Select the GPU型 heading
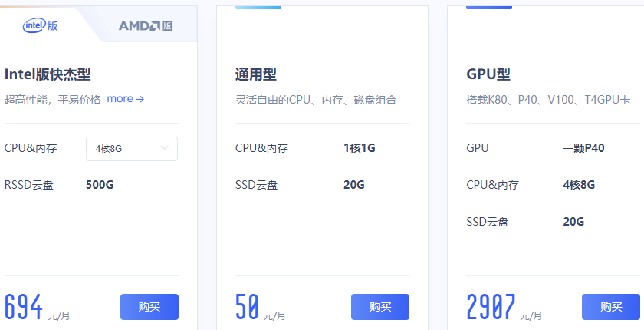 [488, 74]
